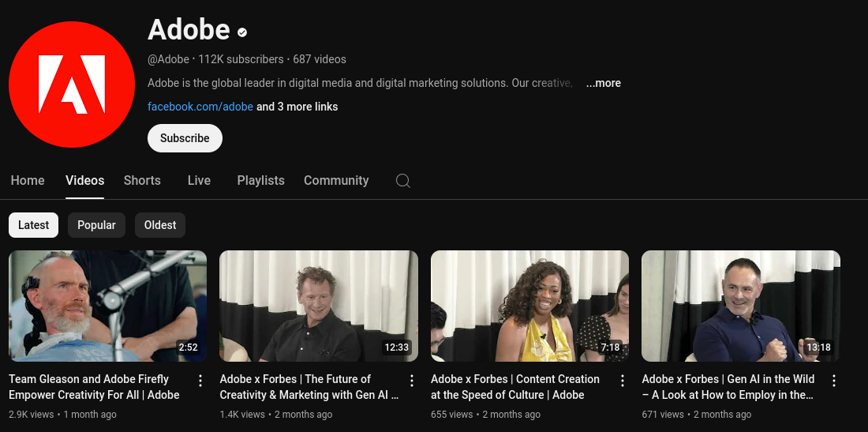Sort videos by Latest

[x=34, y=225]
